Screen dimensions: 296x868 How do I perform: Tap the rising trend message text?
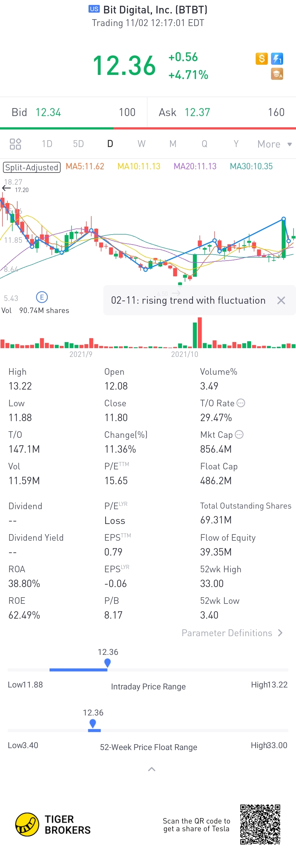tap(188, 300)
